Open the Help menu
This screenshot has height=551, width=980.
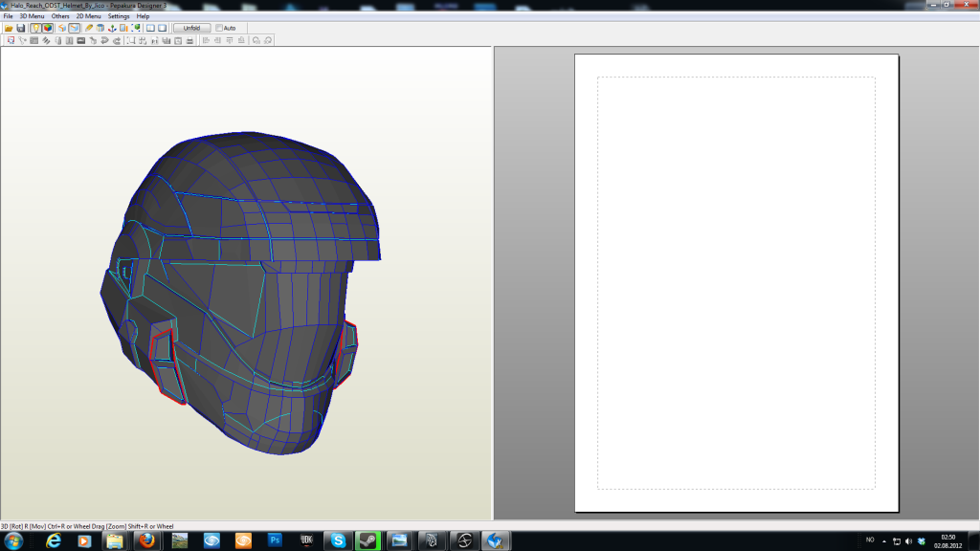143,16
